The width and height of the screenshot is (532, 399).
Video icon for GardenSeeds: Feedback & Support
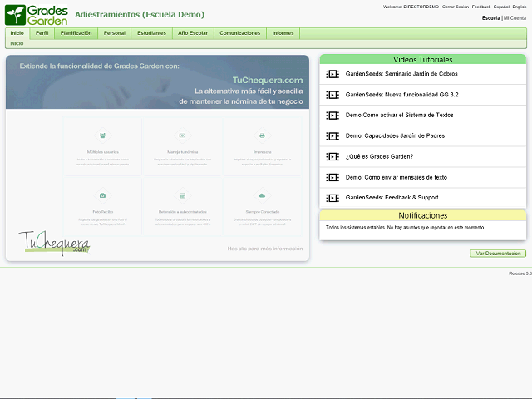(x=332, y=198)
